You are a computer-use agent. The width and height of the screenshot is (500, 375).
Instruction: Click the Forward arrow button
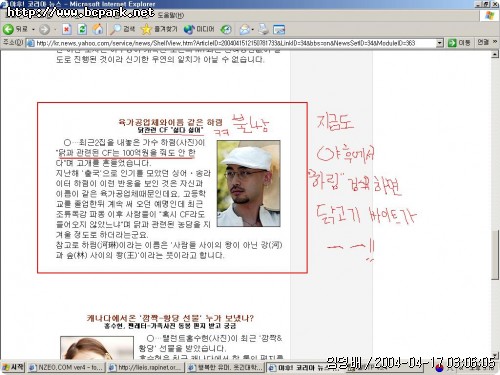click(x=44, y=30)
